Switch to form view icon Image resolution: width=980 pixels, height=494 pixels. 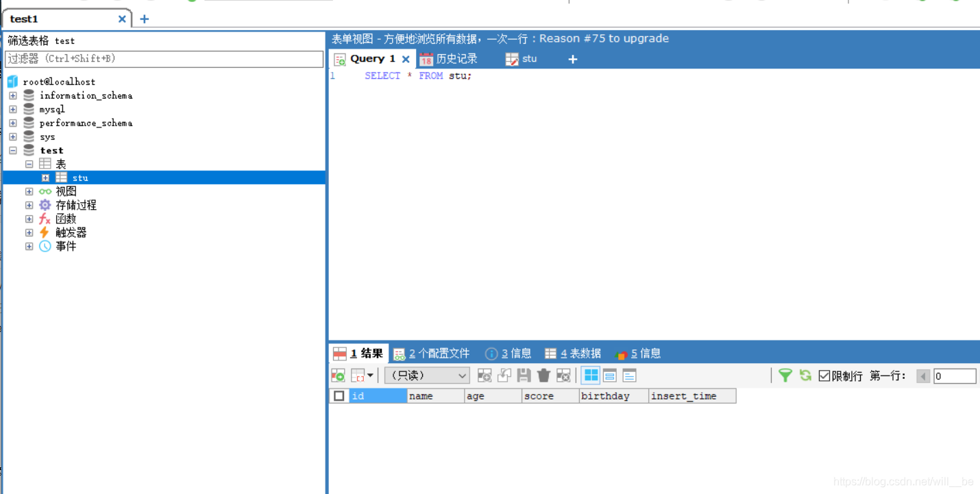point(610,375)
